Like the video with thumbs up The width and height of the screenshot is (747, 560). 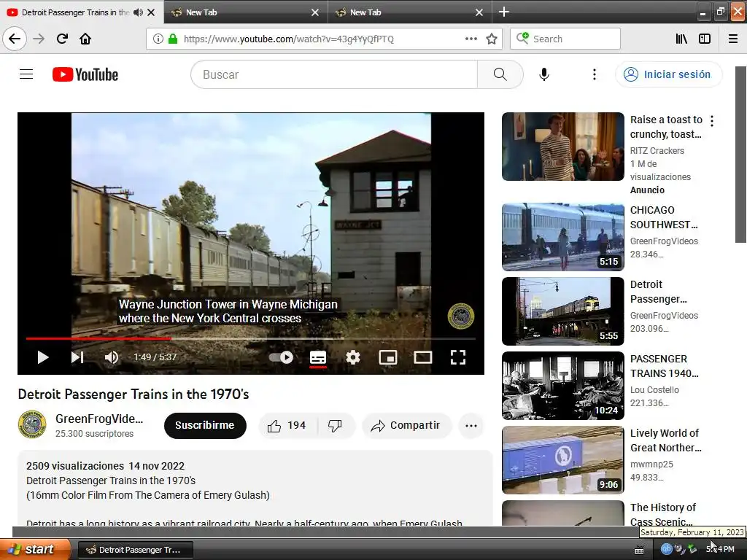point(286,426)
